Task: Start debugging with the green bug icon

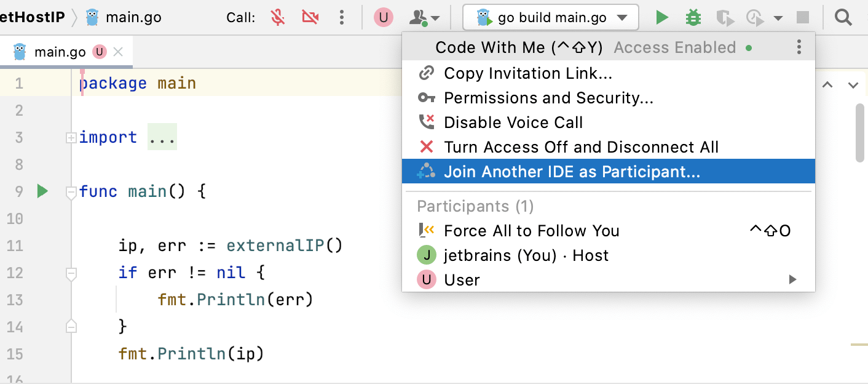Action: point(693,17)
